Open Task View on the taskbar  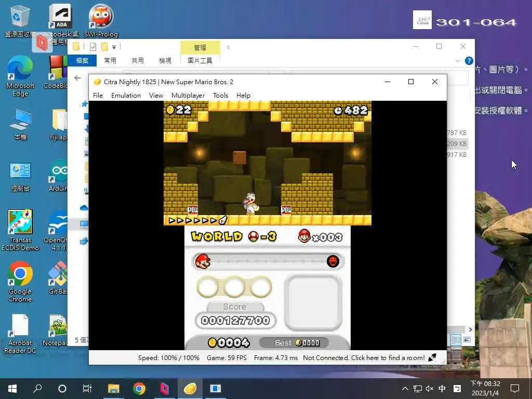[87, 388]
